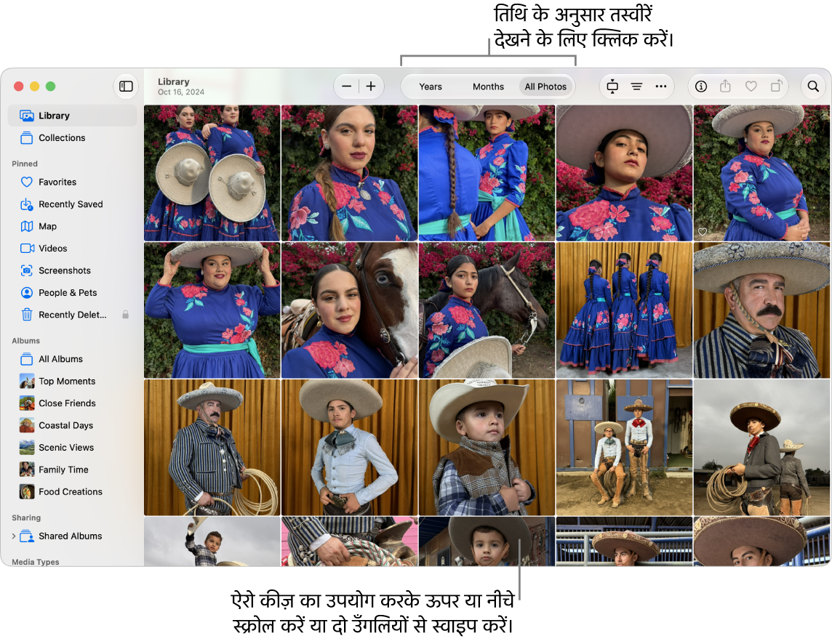Click the Favorite heart toolbar icon
This screenshot has width=832, height=644.
(751, 86)
